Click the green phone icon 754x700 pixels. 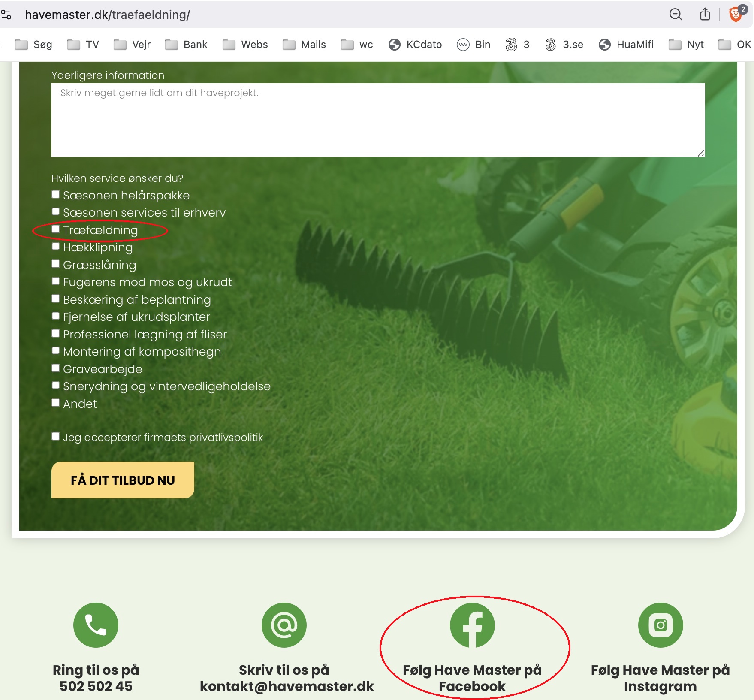(x=96, y=625)
